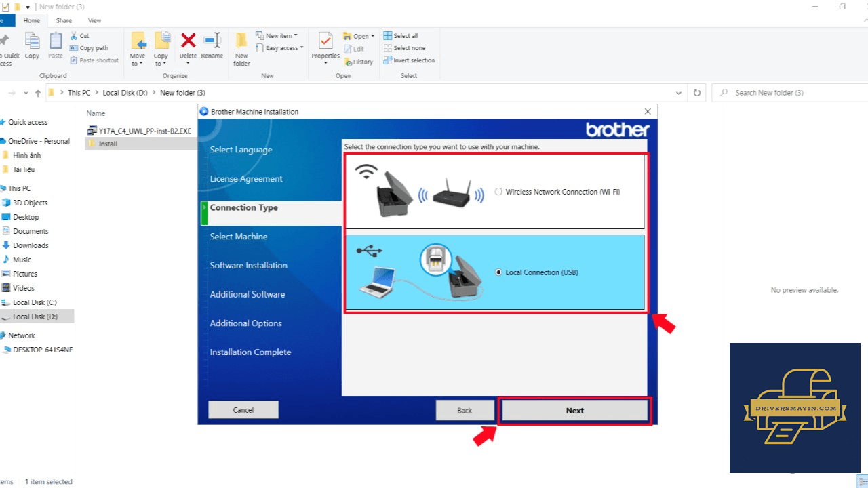The width and height of the screenshot is (868, 488).
Task: Click the Wi-Fi printer and router illustration
Action: [x=420, y=190]
